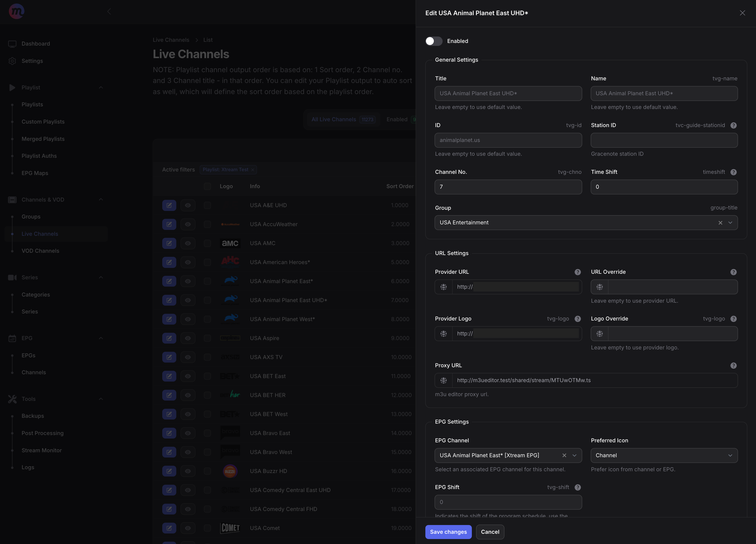The width and height of the screenshot is (756, 544).
Task: Click the Save changes button
Action: (448, 532)
